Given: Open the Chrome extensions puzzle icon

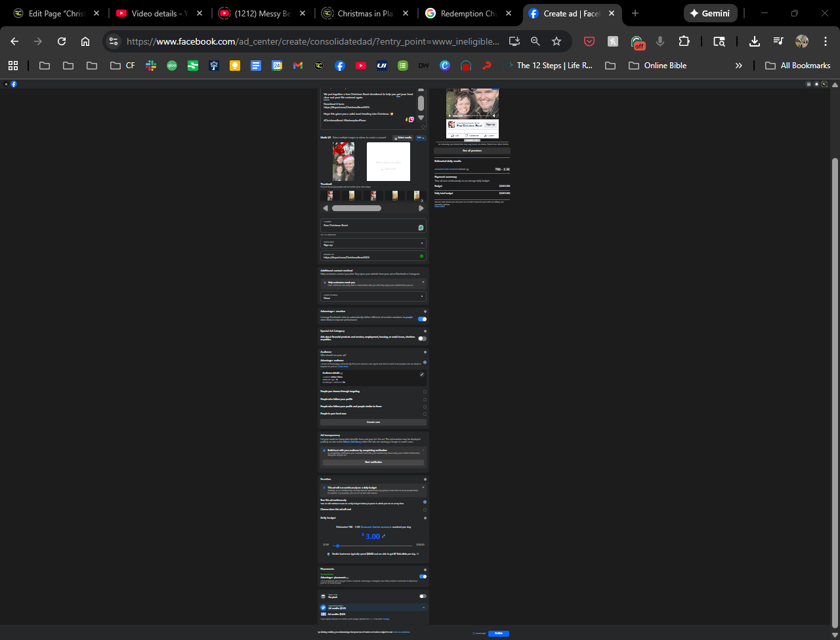Looking at the screenshot, I should point(684,41).
